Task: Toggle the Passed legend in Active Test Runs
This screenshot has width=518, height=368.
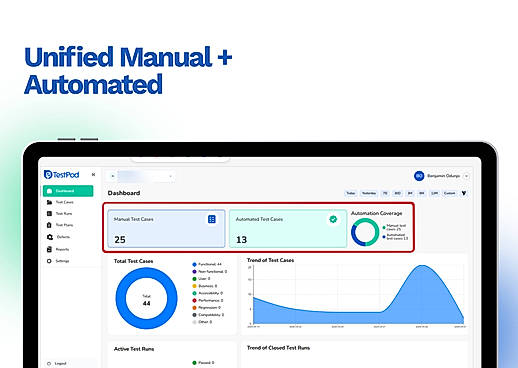Action: point(203,363)
